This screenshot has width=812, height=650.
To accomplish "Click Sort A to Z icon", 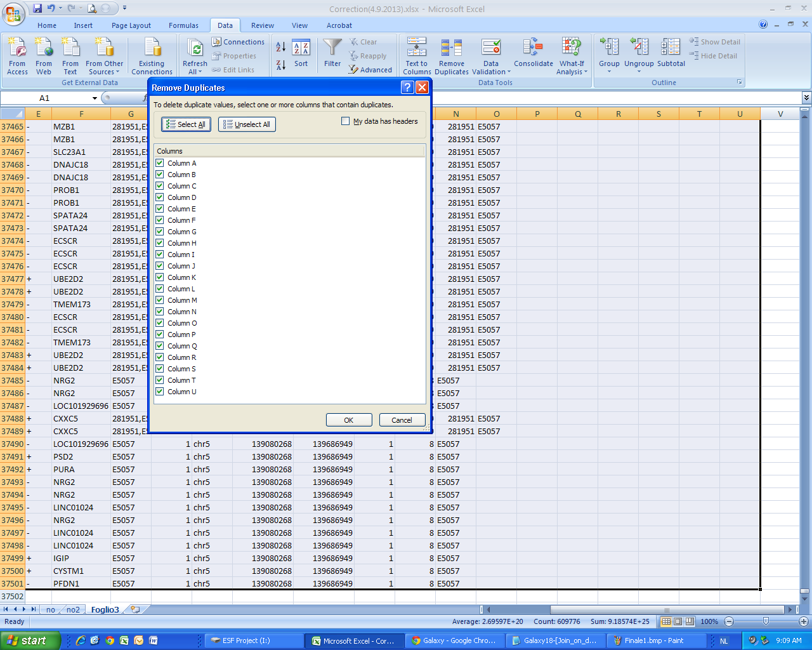I will 281,46.
